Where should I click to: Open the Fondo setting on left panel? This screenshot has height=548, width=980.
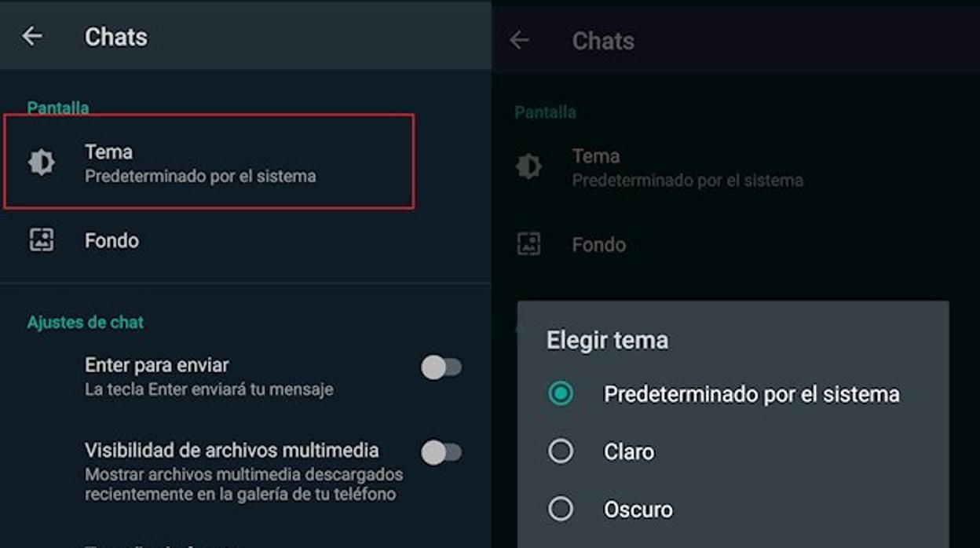(x=112, y=240)
